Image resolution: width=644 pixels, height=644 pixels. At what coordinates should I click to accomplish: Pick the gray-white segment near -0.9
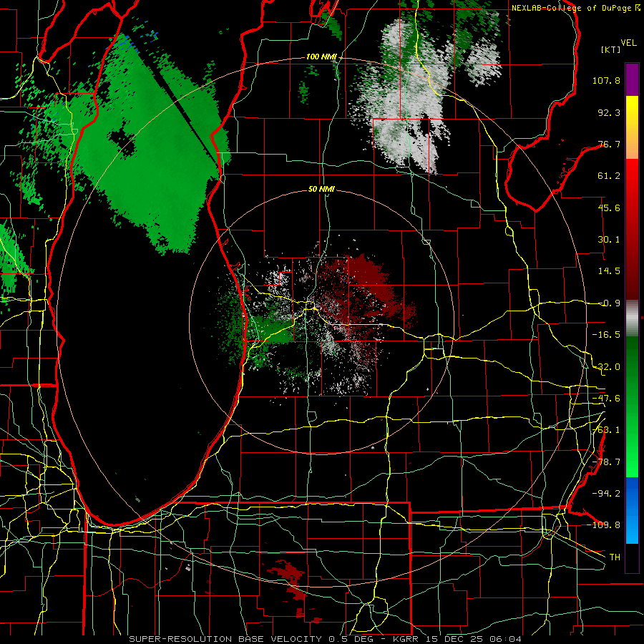(632, 318)
